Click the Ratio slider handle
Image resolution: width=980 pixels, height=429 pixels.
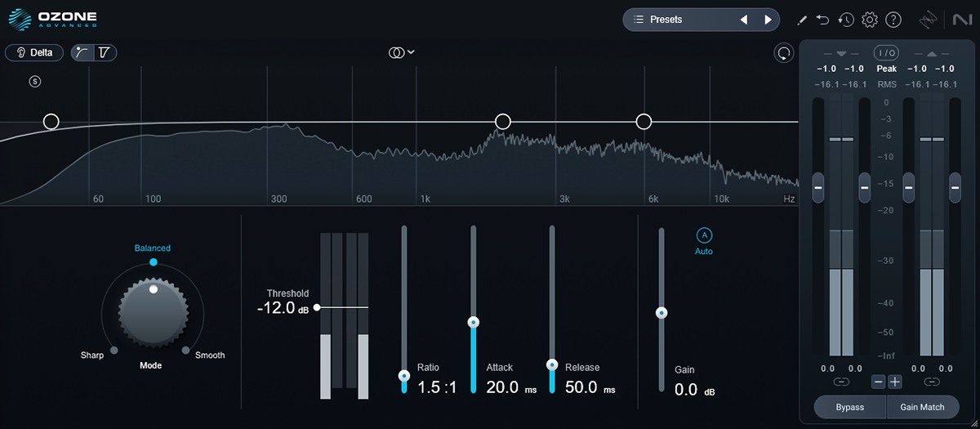point(403,376)
